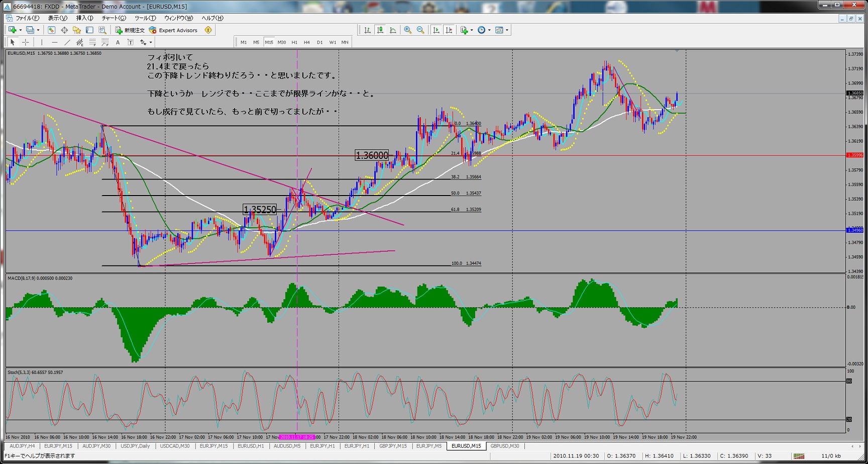Expand the Templates dropdown arrow
The width and height of the screenshot is (868, 464).
[x=507, y=30]
